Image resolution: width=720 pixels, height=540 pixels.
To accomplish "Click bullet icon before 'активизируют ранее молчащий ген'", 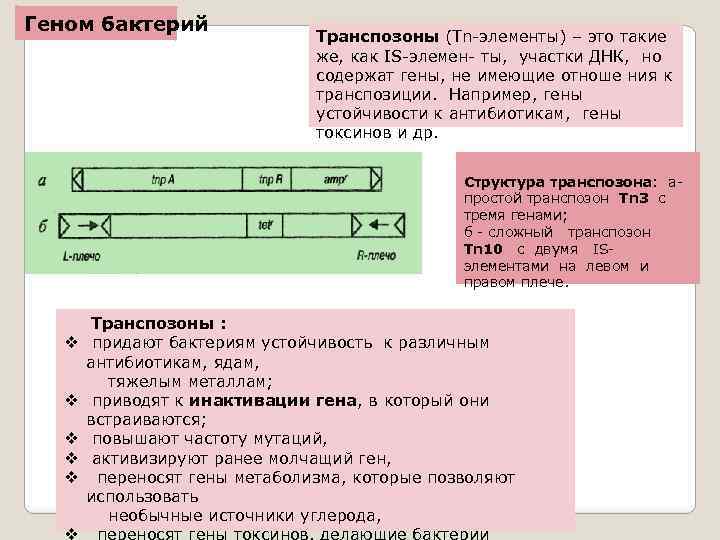I will [72, 458].
